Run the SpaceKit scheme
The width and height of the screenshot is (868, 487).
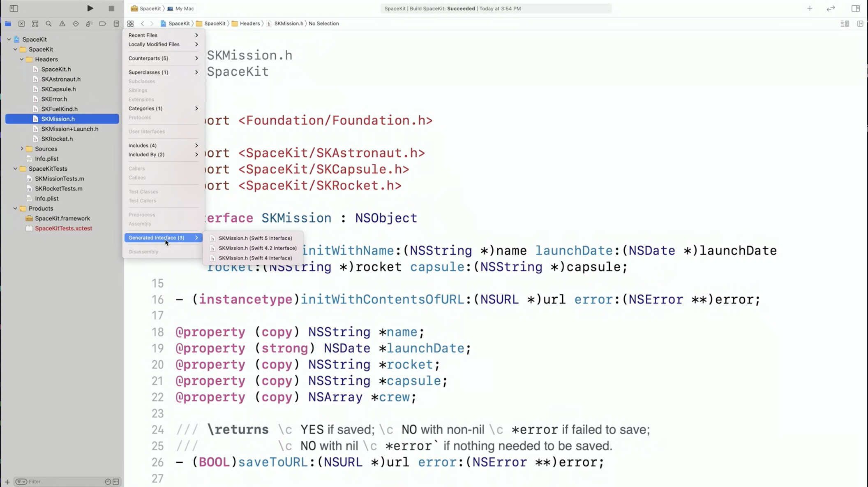coord(90,8)
